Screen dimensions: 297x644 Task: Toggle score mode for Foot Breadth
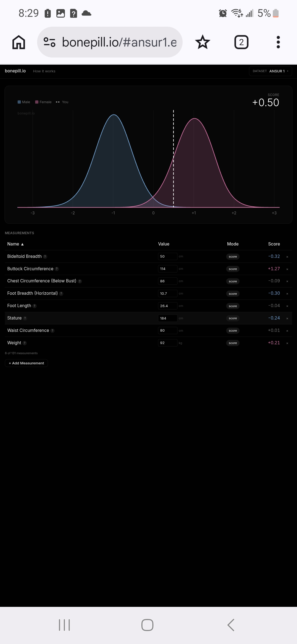pyautogui.click(x=233, y=294)
